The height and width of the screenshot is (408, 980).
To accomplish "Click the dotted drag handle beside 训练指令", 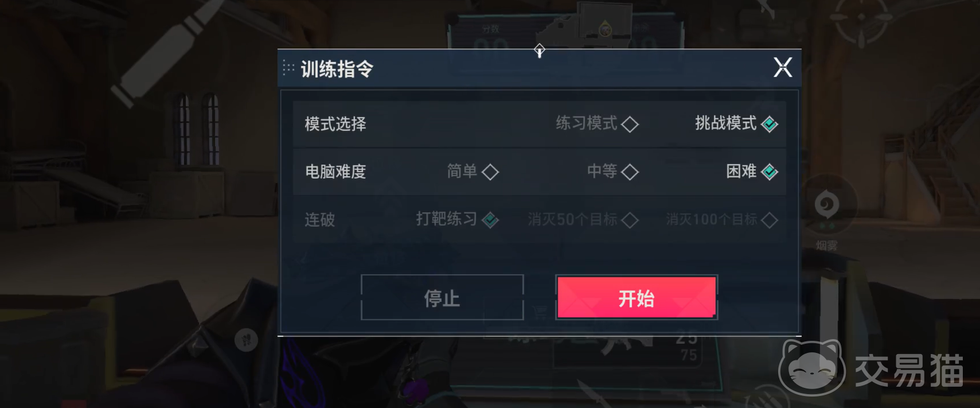I will click(x=288, y=68).
